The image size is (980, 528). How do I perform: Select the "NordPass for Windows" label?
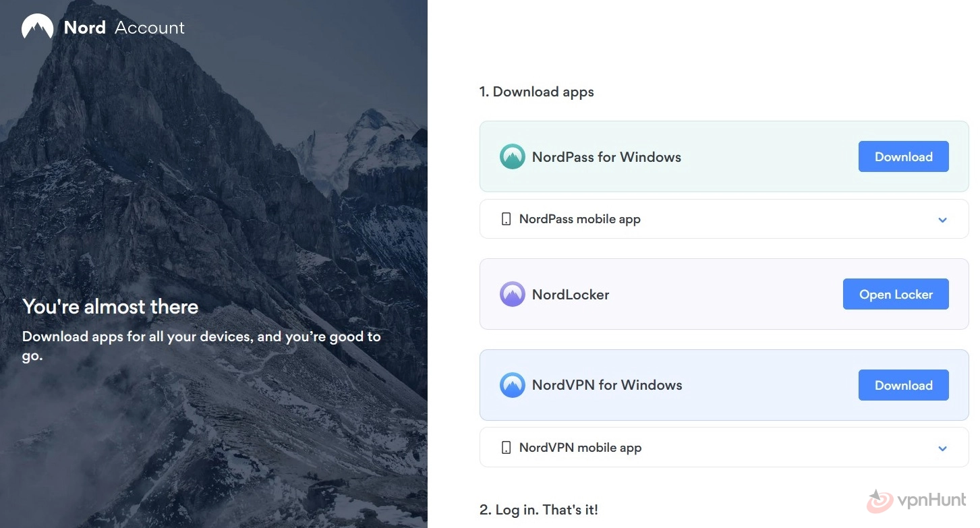tap(606, 157)
